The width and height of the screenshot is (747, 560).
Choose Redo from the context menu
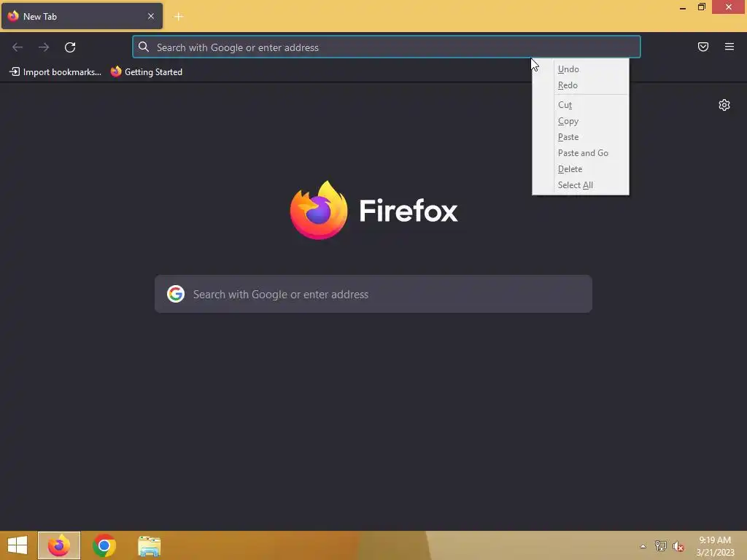pyautogui.click(x=580, y=85)
